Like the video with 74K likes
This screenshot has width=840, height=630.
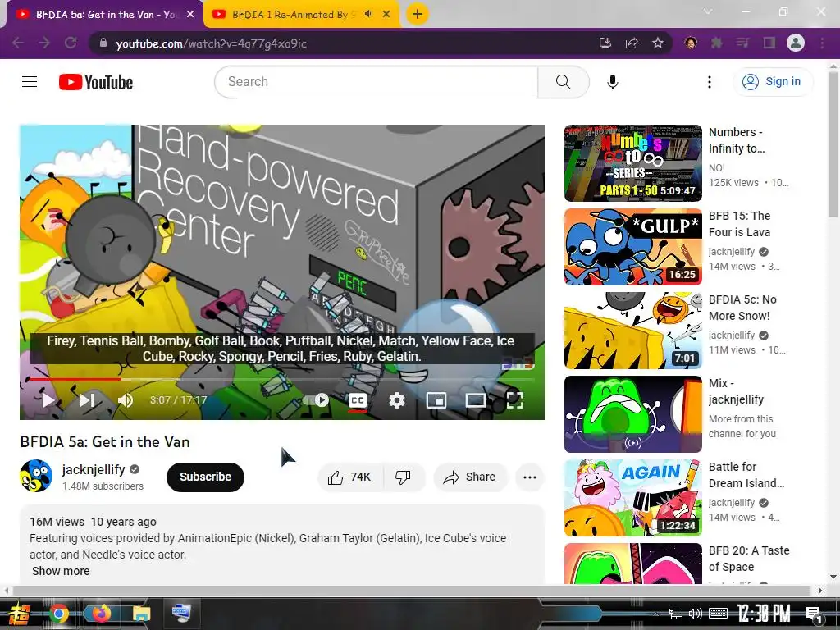350,477
